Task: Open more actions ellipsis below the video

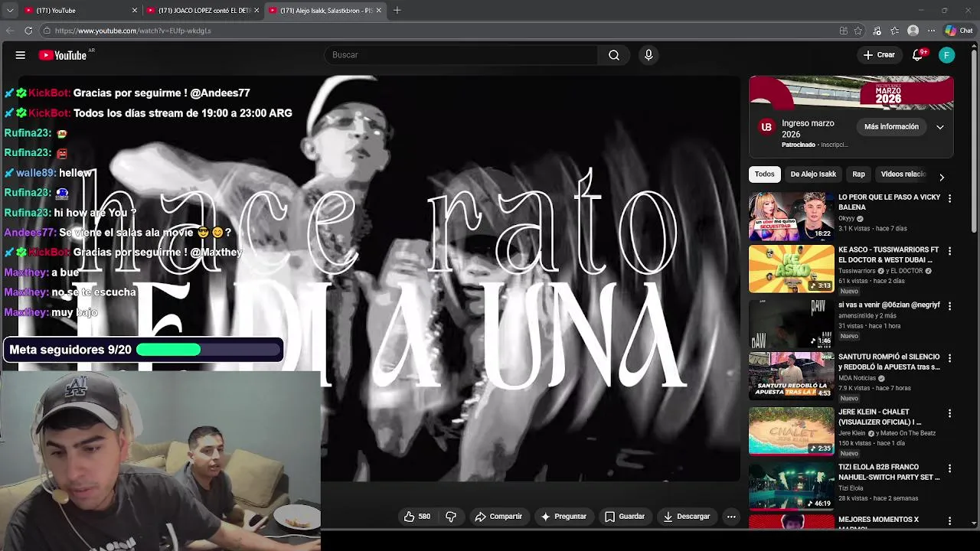Action: click(731, 517)
